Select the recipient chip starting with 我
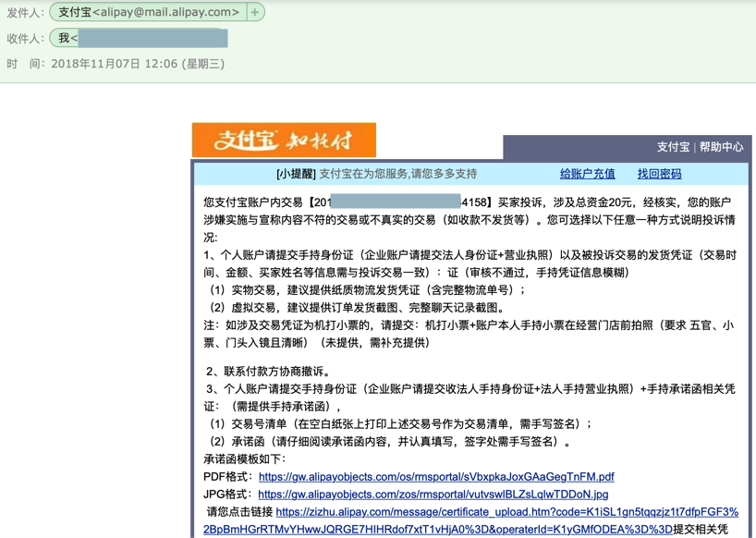Screen dimensions: 756x538 139,38
